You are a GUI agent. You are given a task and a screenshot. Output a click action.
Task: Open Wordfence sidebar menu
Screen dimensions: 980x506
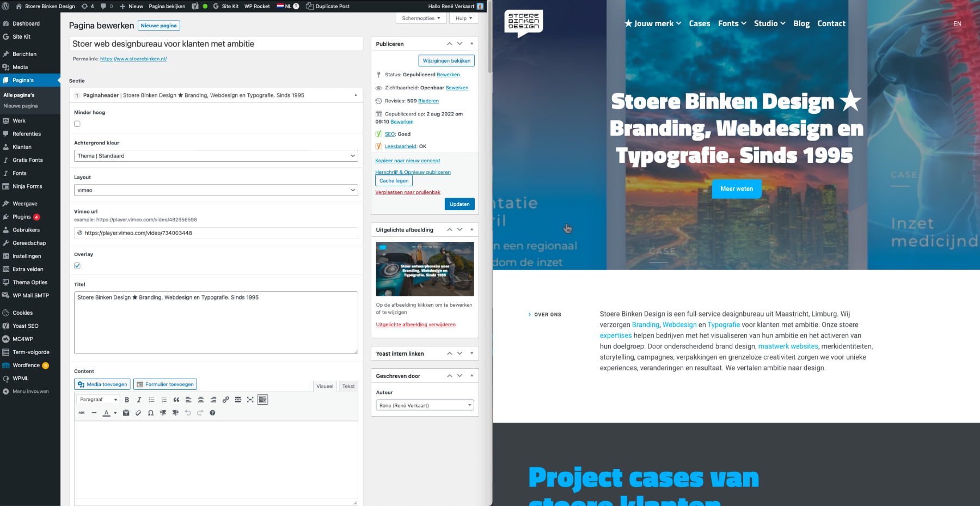[26, 365]
